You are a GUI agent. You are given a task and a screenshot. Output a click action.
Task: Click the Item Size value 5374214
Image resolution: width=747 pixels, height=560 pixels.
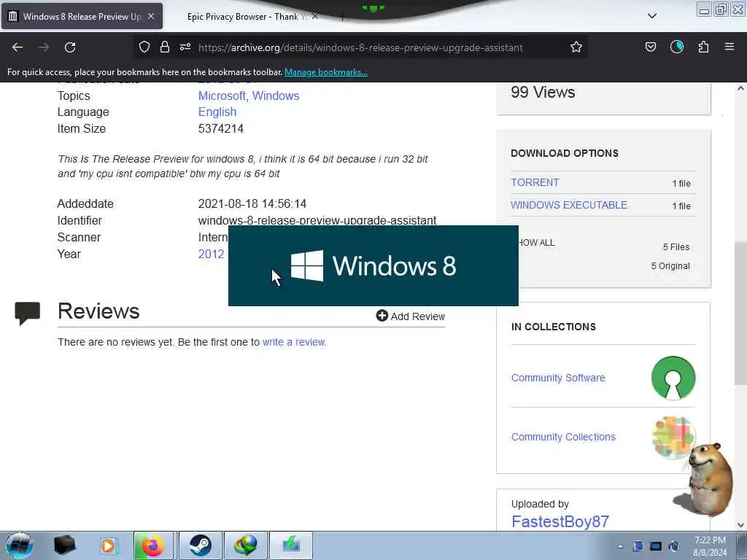click(x=220, y=128)
